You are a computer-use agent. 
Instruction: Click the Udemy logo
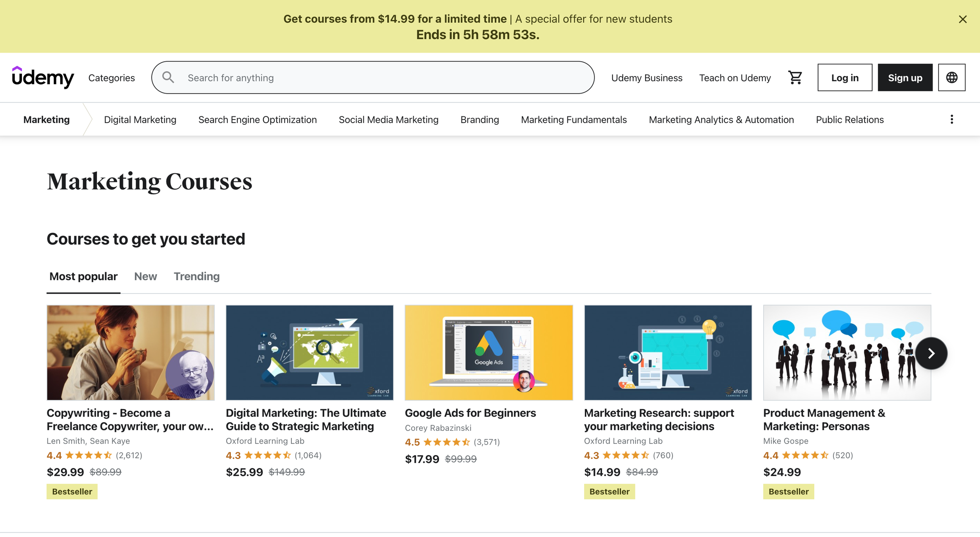coord(43,77)
